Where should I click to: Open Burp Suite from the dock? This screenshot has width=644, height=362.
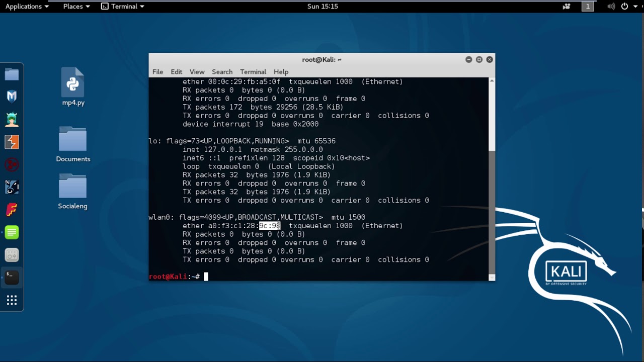(12, 142)
